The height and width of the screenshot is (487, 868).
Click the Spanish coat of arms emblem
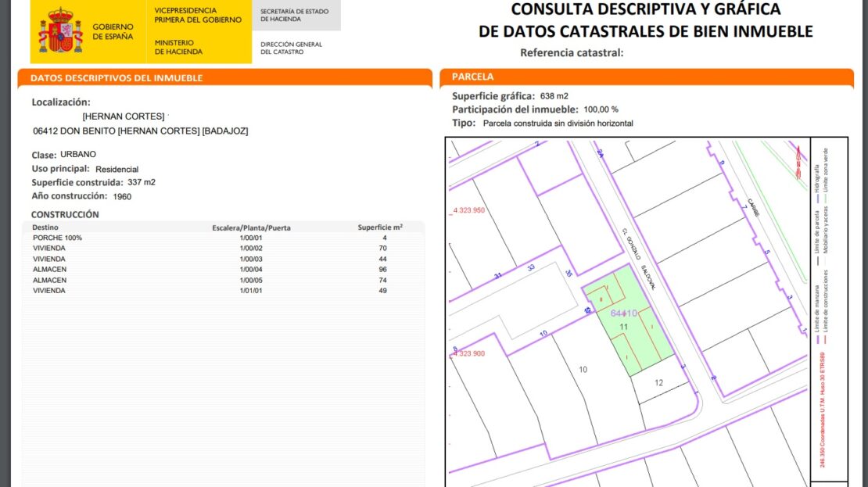coord(59,31)
